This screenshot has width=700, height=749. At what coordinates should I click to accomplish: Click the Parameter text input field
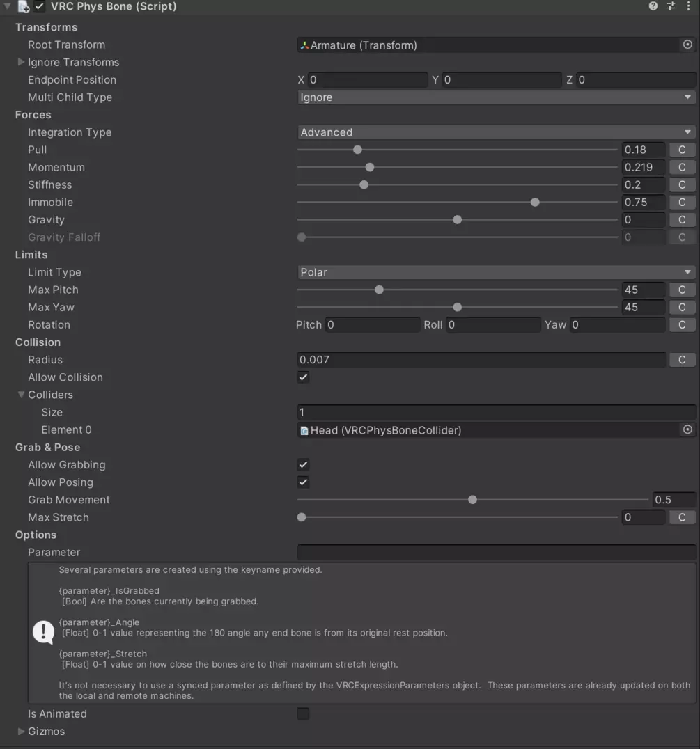point(495,552)
